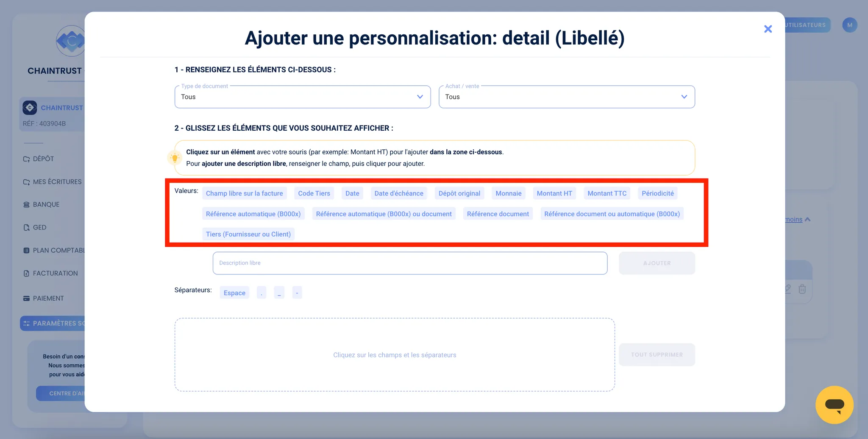Click the Chaintrust logo in the sidebar
Viewport: 868px width, 439px height.
pos(71,41)
